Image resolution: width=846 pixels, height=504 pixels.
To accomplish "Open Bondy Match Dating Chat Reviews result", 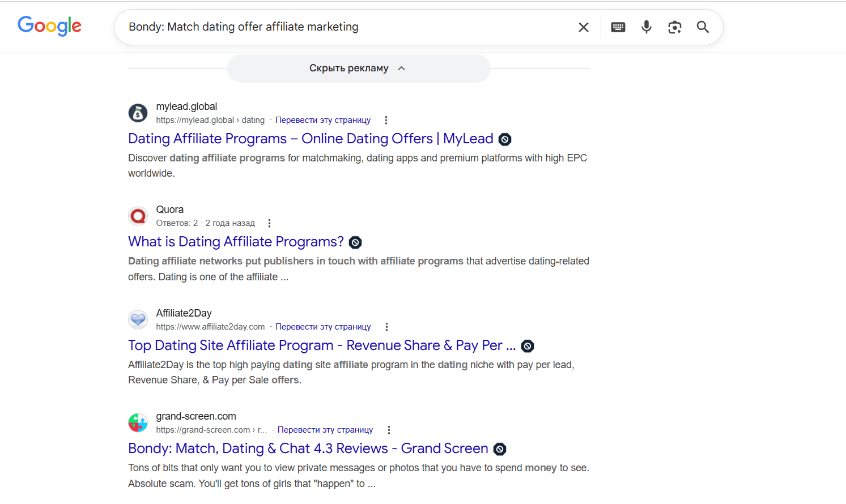I will (308, 449).
